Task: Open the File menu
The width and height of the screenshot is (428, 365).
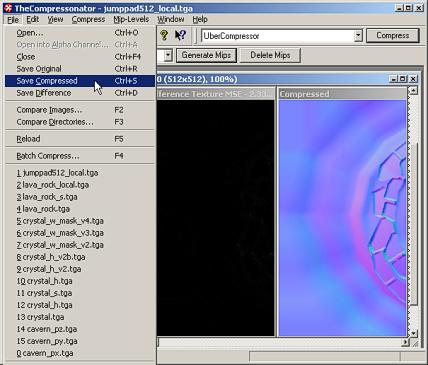Action: pyautogui.click(x=13, y=20)
